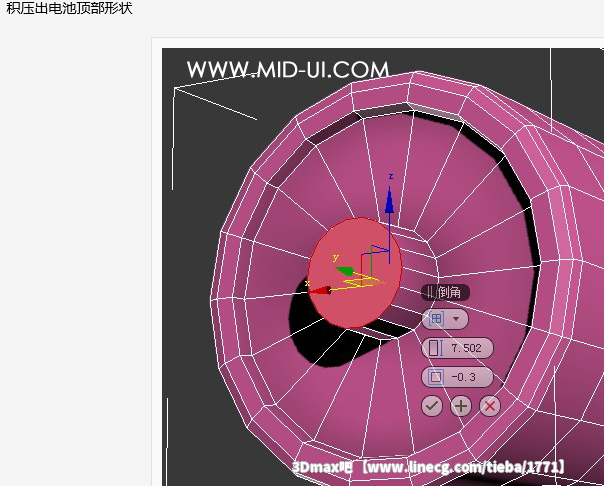This screenshot has height=486, width=604.
Task: Click the 积压出电池顶部形状 caption text
Action: (69, 8)
